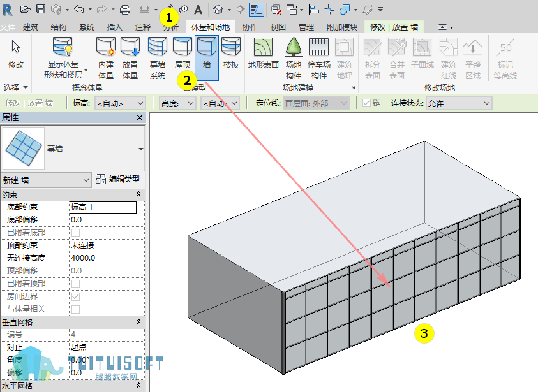This screenshot has width=538, height=392.
Task: Toggle the 已附着底部 checkbox
Action: (x=75, y=233)
